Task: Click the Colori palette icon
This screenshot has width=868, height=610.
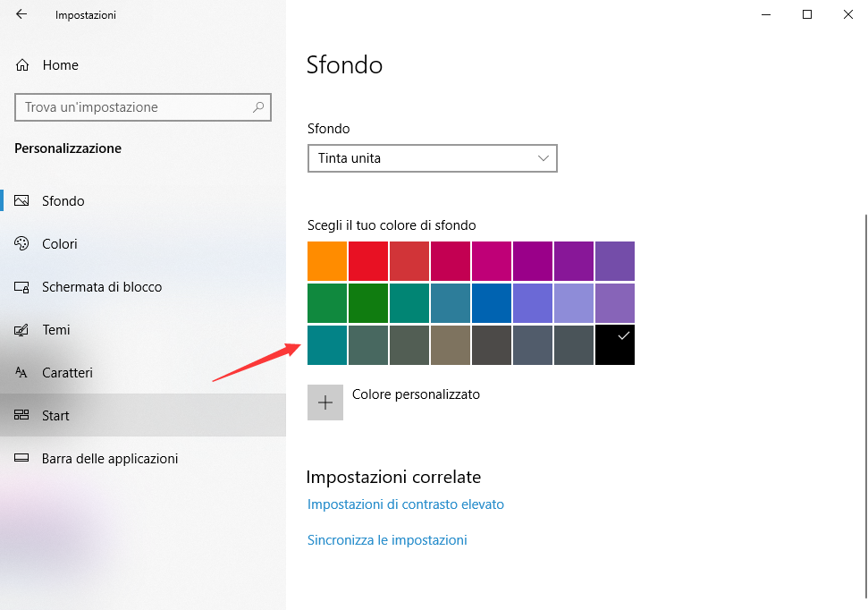Action: [x=21, y=244]
